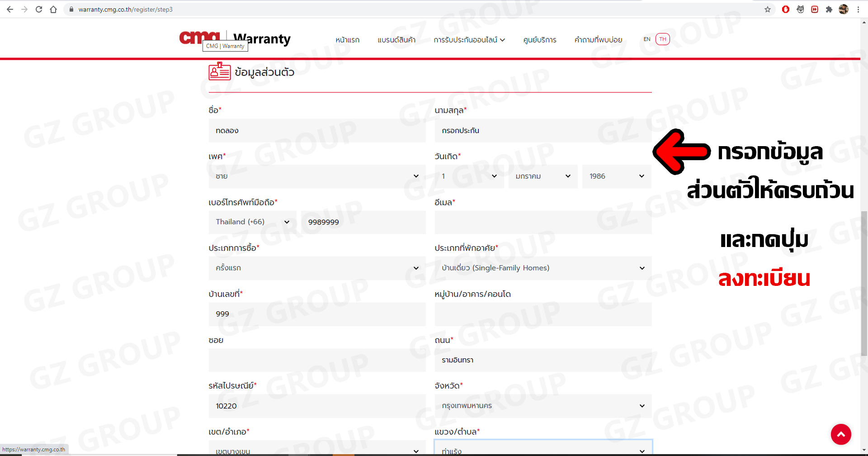Click the browser back arrow
Image resolution: width=868 pixels, height=456 pixels.
[x=10, y=9]
